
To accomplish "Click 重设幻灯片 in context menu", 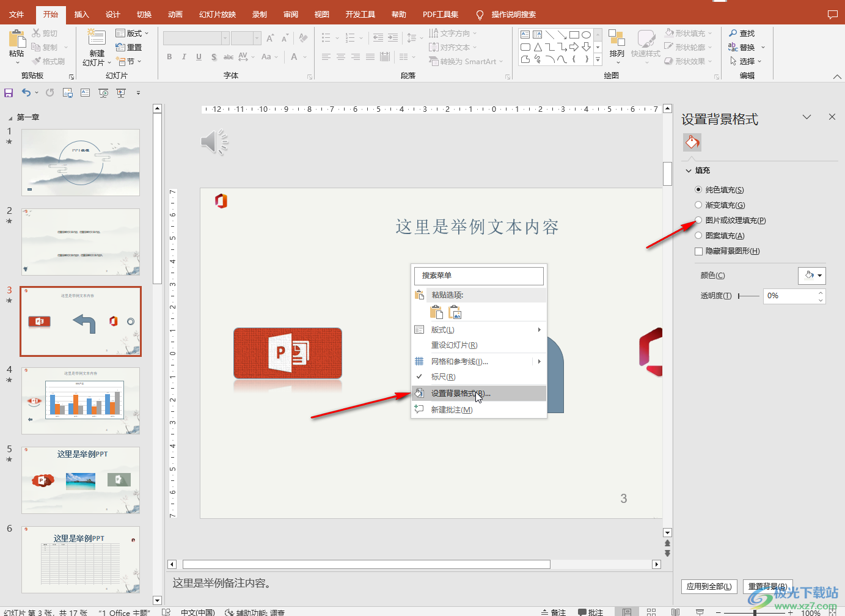I will click(479, 345).
